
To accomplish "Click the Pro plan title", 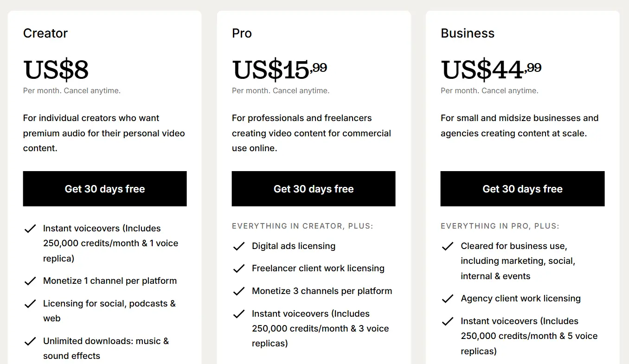I will coord(242,33).
